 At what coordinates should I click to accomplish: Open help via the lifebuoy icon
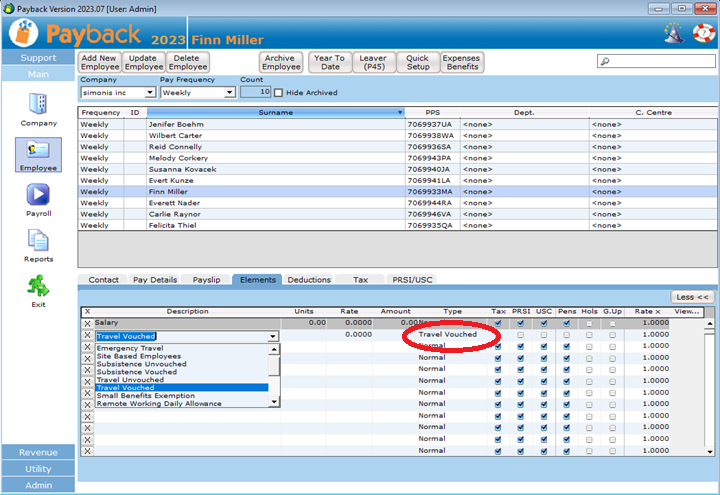(x=702, y=33)
